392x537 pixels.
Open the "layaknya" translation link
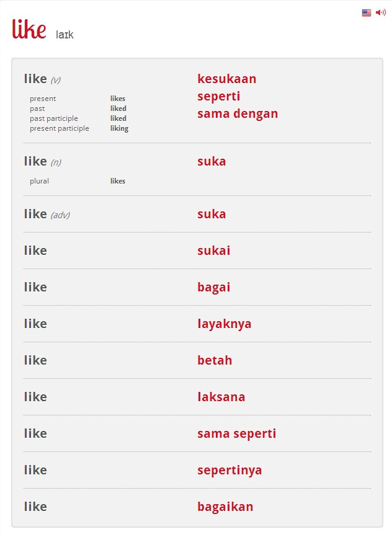[224, 324]
